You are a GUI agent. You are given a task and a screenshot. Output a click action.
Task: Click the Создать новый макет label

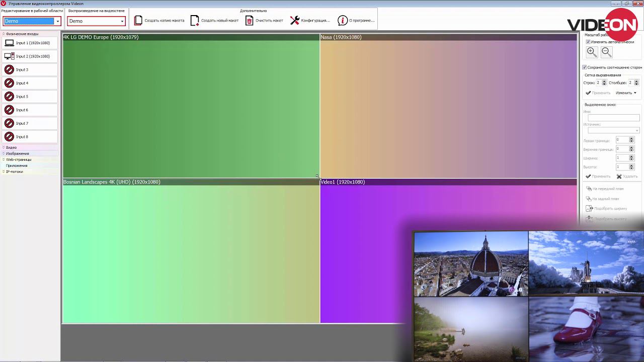pyautogui.click(x=220, y=21)
